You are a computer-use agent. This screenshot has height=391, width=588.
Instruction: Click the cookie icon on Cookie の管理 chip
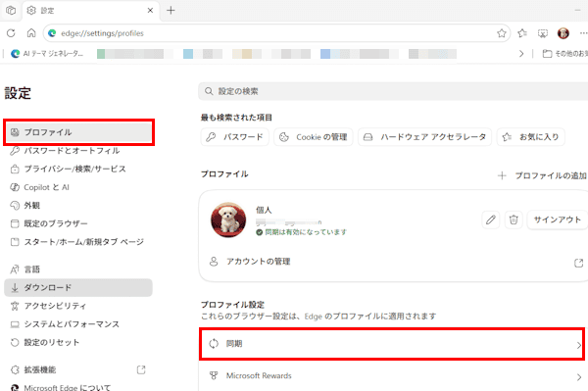click(284, 137)
